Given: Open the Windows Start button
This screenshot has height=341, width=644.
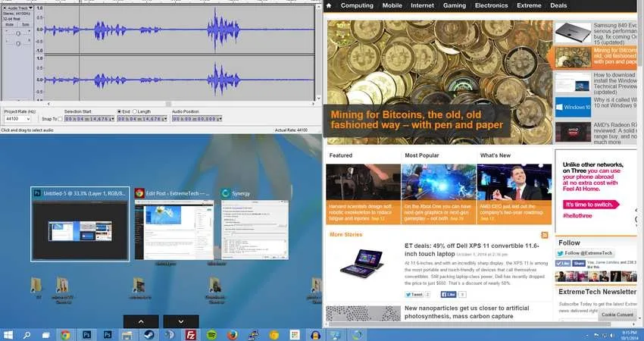Looking at the screenshot, I should (x=8, y=335).
